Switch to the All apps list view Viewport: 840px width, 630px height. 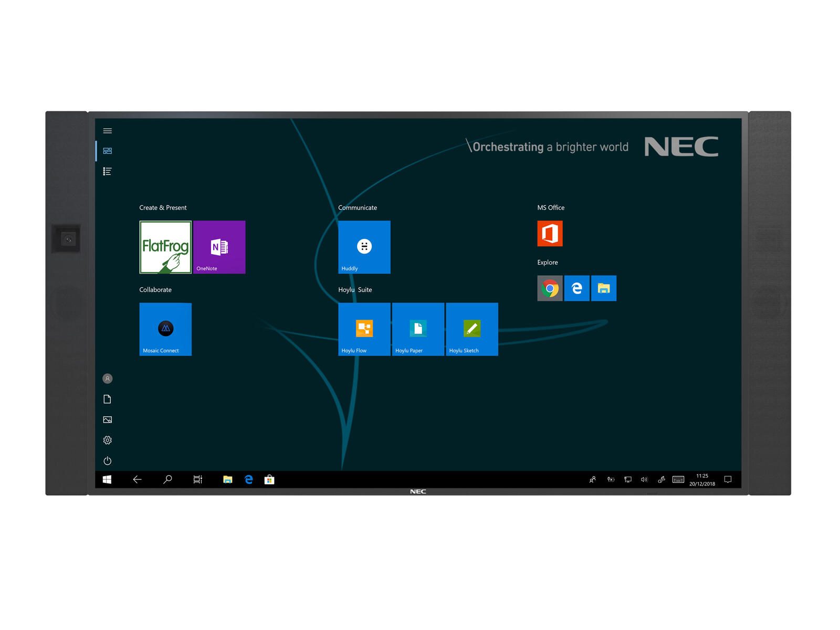(108, 171)
